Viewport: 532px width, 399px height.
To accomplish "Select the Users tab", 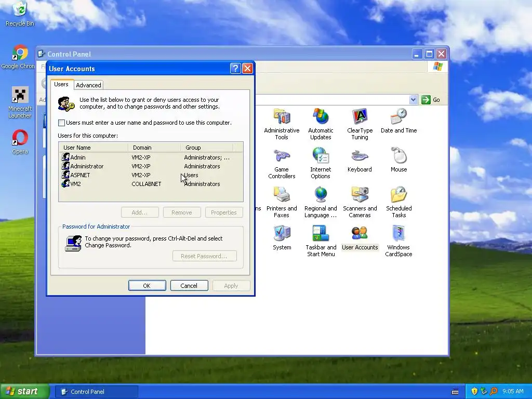I will click(x=61, y=84).
